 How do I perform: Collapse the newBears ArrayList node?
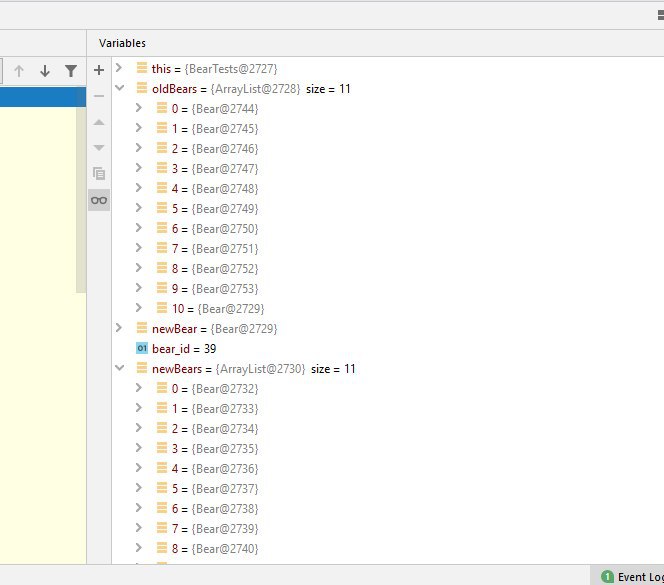(x=119, y=368)
